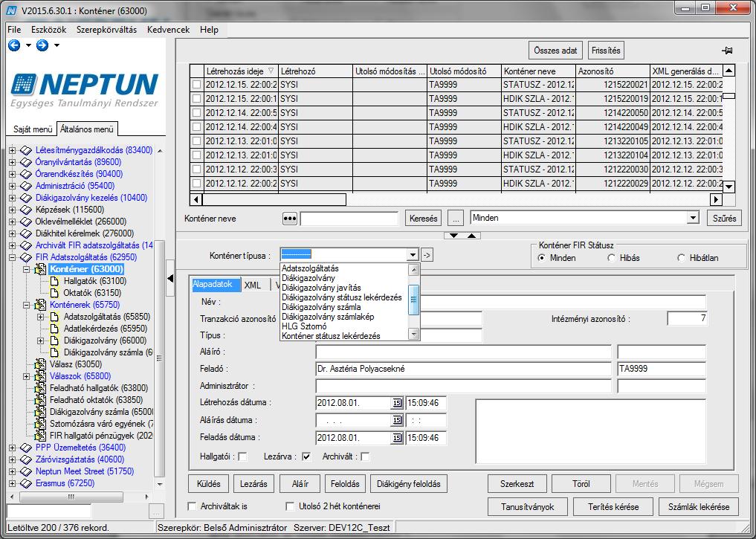Click the table horizontal scrollbar thumb

tap(274, 199)
